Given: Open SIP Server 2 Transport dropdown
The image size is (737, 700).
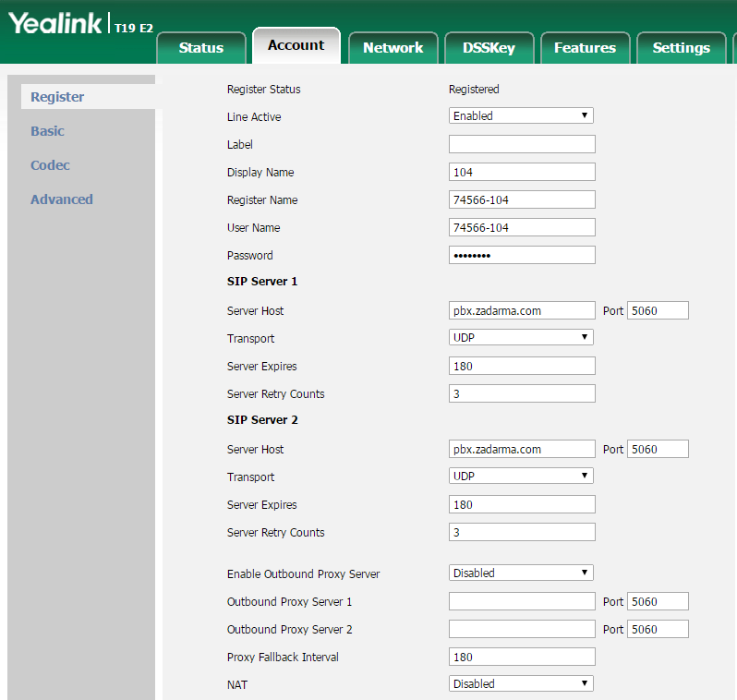Looking at the screenshot, I should pos(521,477).
